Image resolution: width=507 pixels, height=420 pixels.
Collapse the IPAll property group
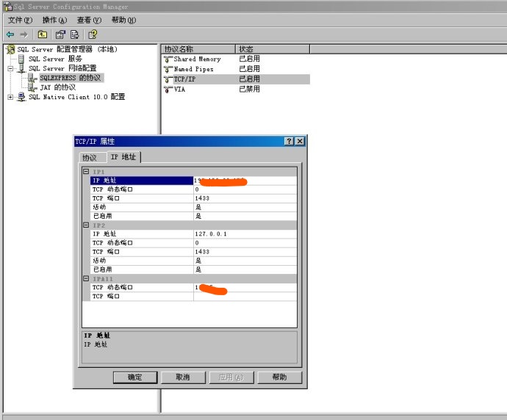pos(86,279)
